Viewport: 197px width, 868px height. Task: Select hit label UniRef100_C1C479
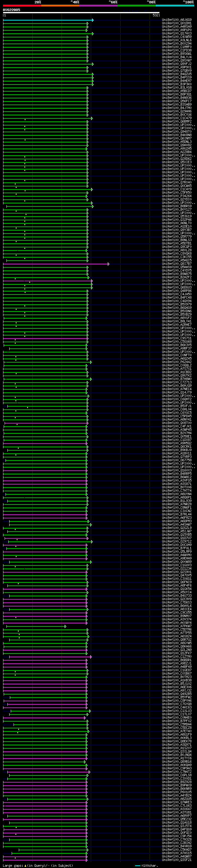[177, 118]
